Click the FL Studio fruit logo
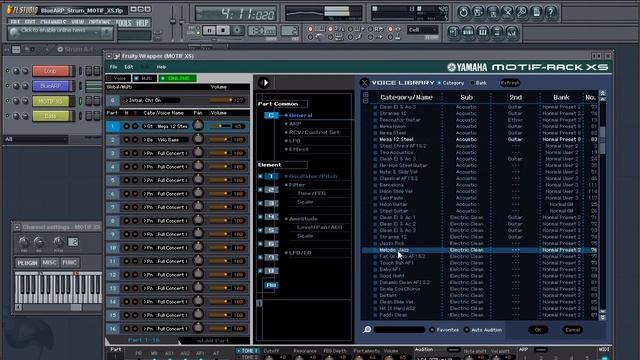Screen dimensions: 640x360 [9, 10]
